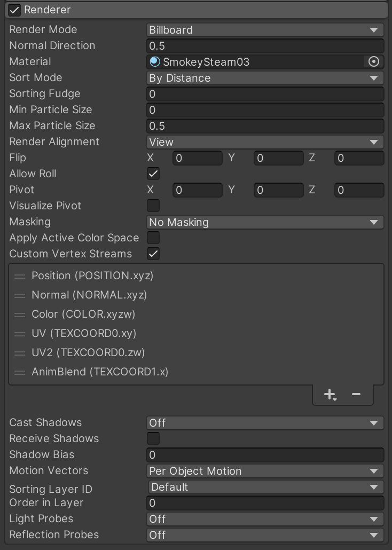Click the minus icon to remove vertex stream
Image resolution: width=392 pixels, height=550 pixels.
[x=356, y=395]
